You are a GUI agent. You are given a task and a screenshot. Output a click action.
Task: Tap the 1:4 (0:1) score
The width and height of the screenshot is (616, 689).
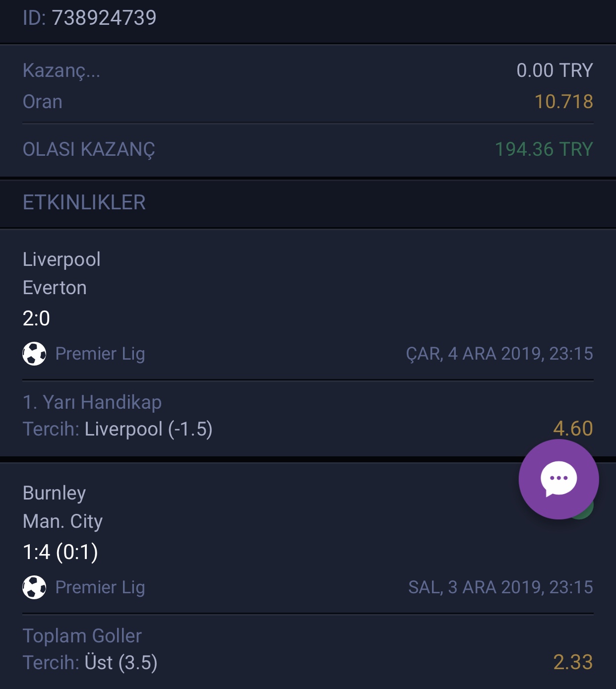[61, 552]
